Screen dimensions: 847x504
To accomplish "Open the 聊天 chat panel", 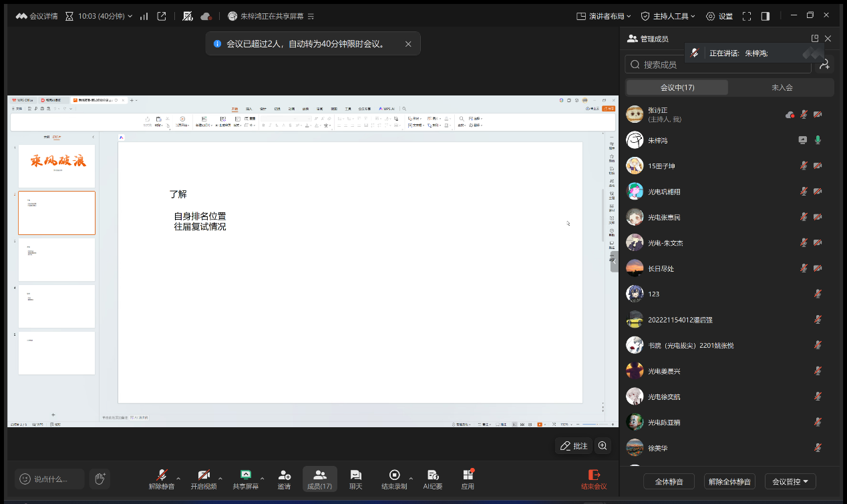I will pos(355,478).
